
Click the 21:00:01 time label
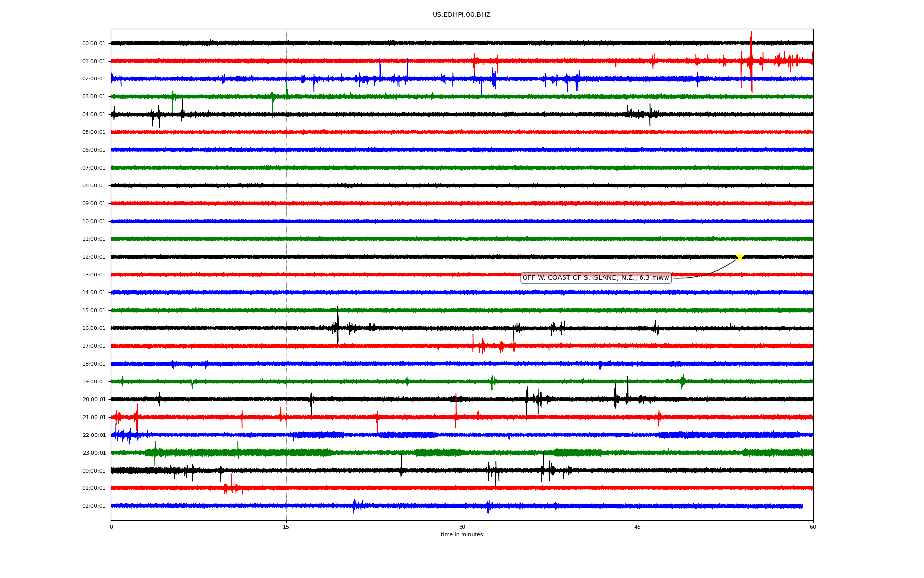(x=94, y=418)
